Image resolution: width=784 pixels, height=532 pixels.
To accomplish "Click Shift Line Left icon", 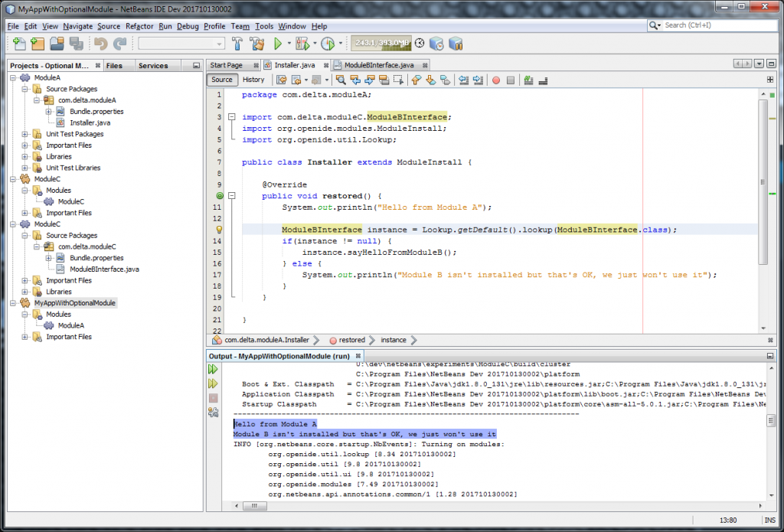I will coord(463,80).
